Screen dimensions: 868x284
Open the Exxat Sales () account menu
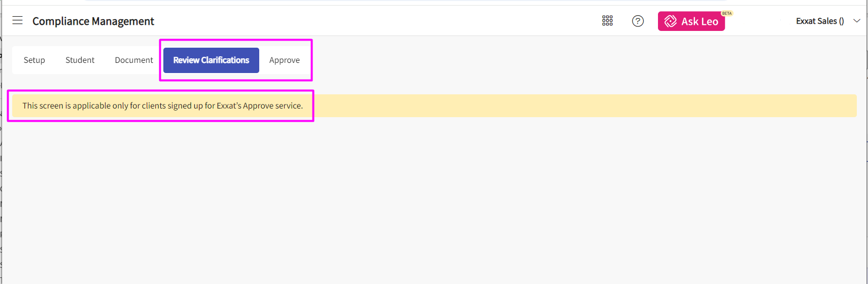pos(819,21)
